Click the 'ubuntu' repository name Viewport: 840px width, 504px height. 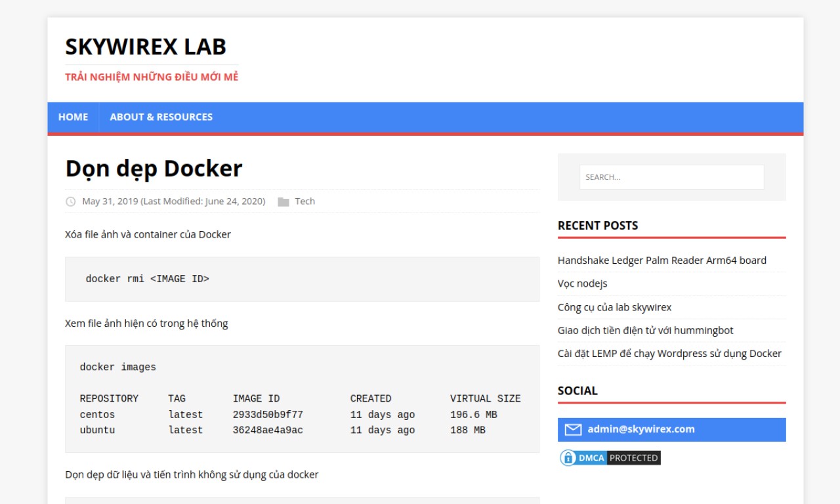(97, 430)
